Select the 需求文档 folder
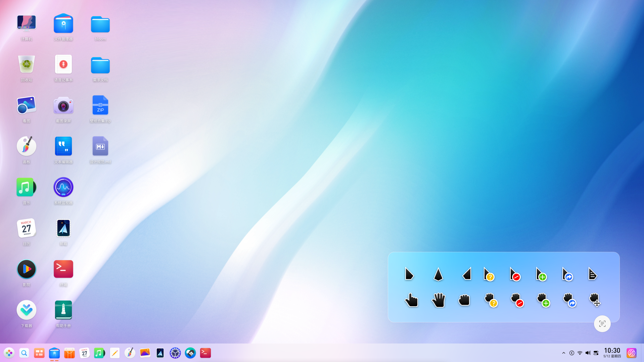644x362 pixels. 100,65
